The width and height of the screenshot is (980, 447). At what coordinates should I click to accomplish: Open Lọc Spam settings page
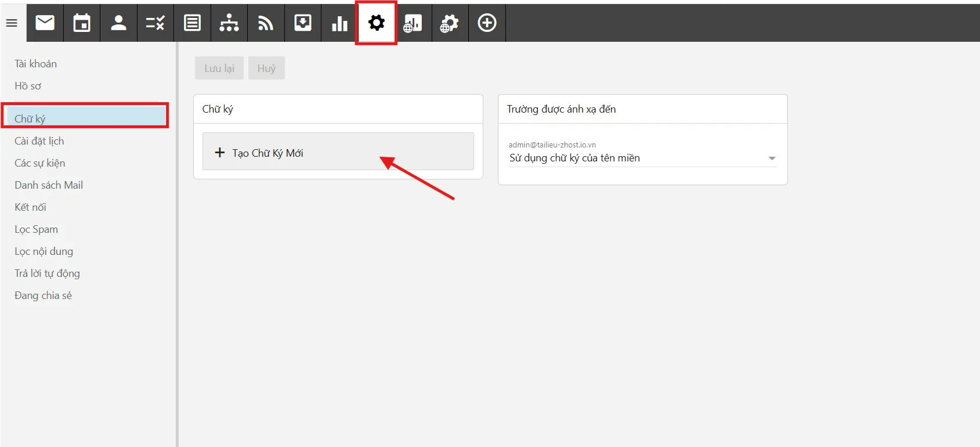[x=37, y=229]
